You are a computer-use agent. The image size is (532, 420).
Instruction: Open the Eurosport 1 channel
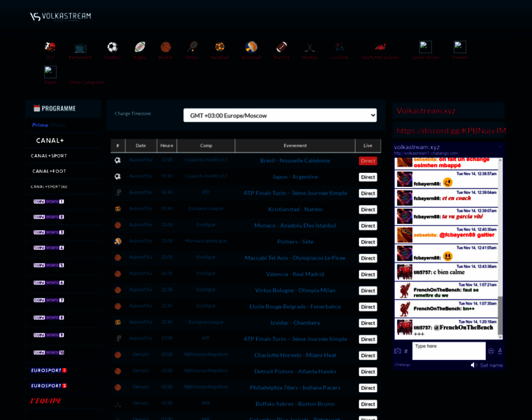point(48,370)
